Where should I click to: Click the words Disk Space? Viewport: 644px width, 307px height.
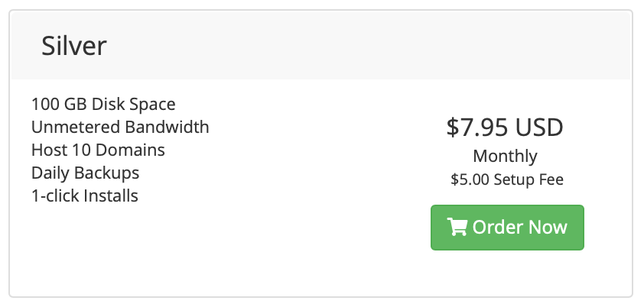click(134, 105)
